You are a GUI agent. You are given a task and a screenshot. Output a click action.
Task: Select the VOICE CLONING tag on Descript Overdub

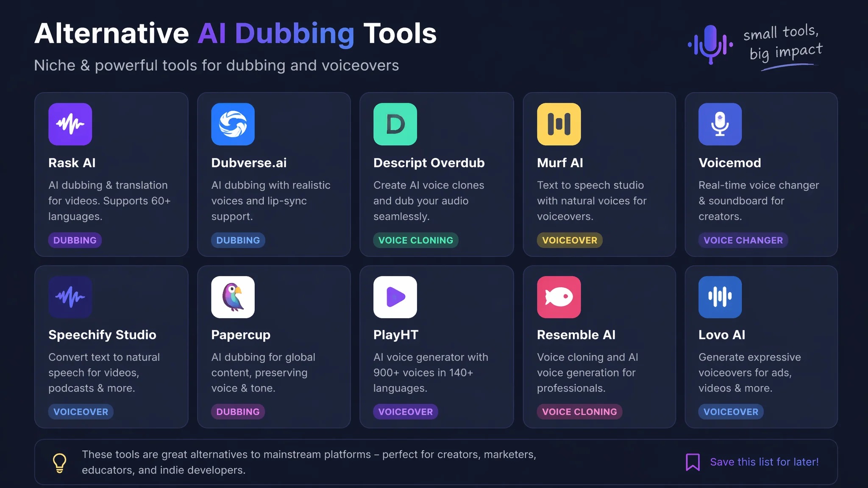click(x=416, y=240)
